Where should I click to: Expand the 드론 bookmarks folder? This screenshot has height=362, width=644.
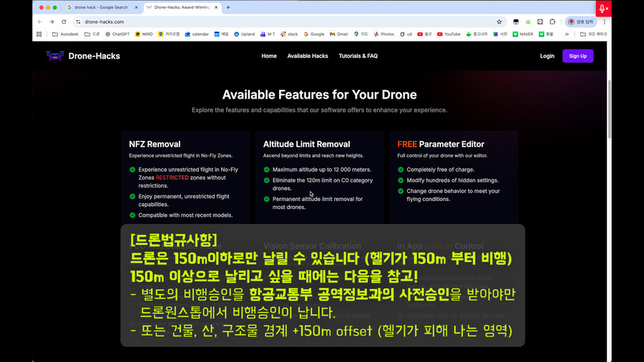click(92, 34)
